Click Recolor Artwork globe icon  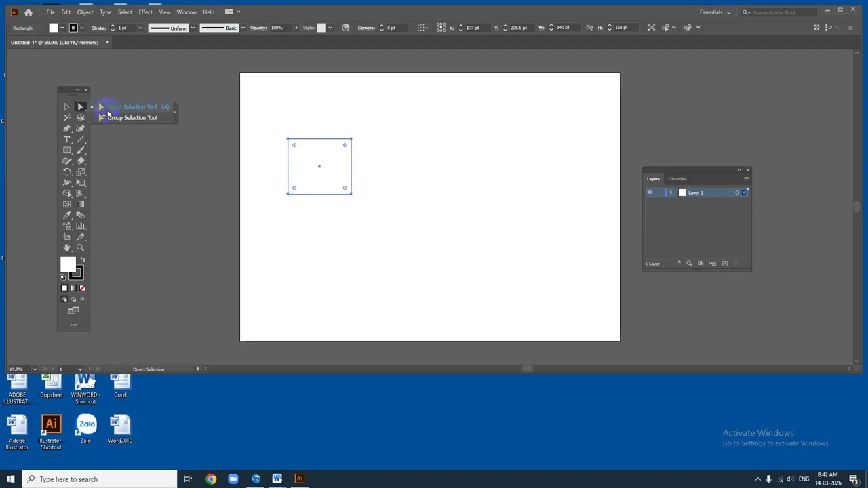pos(346,28)
